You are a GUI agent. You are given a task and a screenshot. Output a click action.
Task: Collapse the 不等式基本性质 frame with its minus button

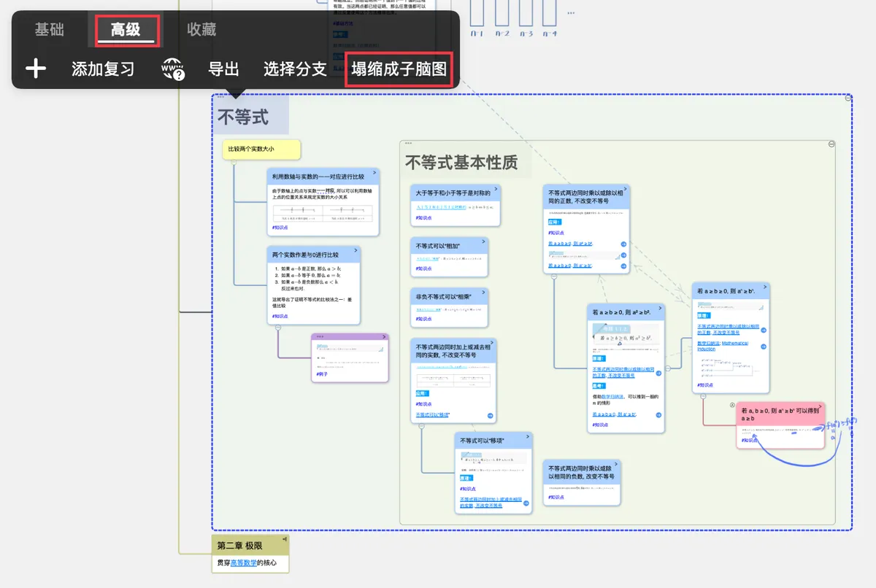pyautogui.click(x=832, y=144)
